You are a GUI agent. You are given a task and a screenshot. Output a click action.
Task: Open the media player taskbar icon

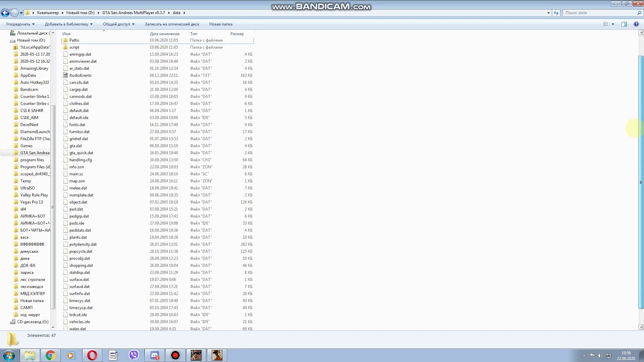70,355
